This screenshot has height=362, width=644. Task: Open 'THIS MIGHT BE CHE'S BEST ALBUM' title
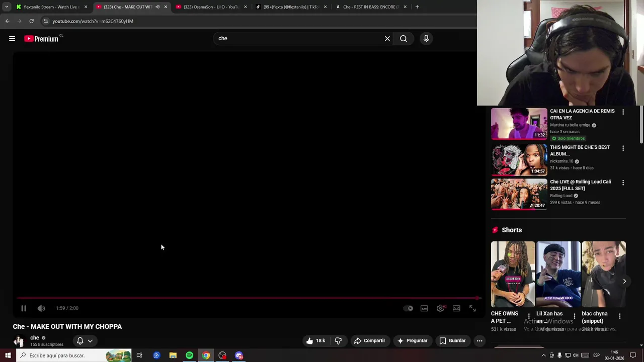(580, 150)
